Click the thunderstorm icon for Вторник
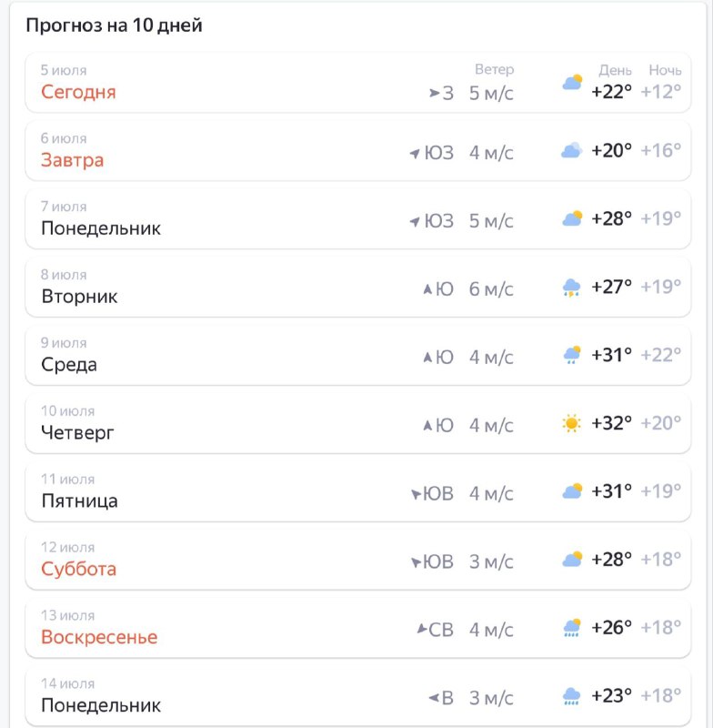The image size is (713, 728). (571, 288)
